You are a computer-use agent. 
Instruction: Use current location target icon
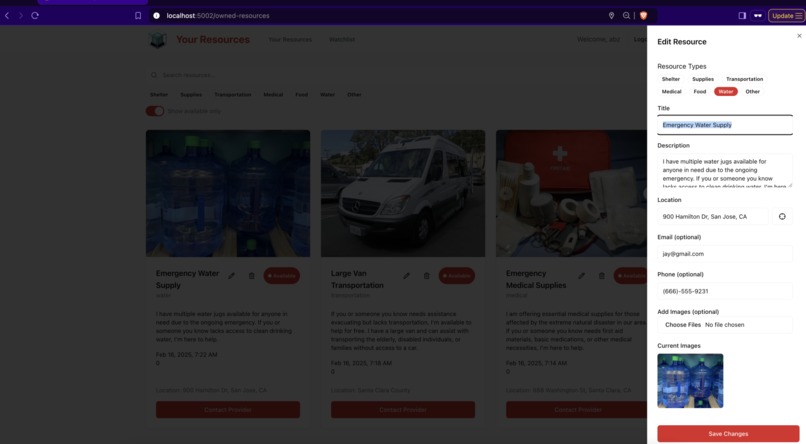click(782, 216)
